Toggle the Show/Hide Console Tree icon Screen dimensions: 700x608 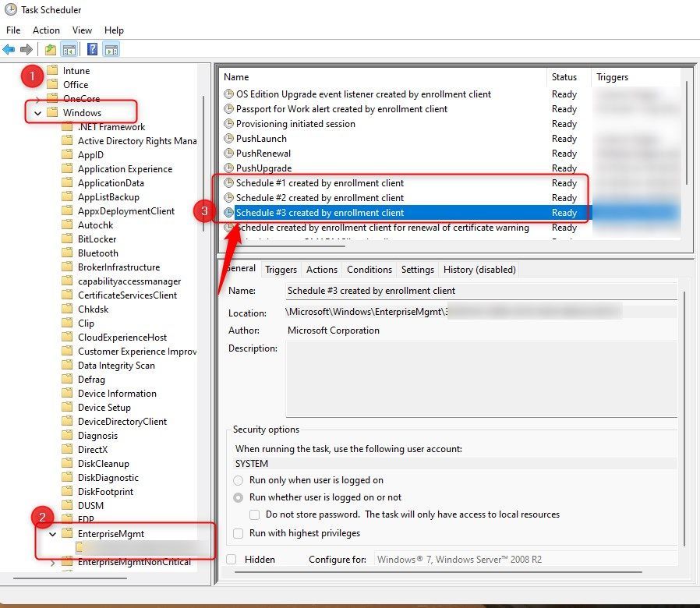(69, 50)
